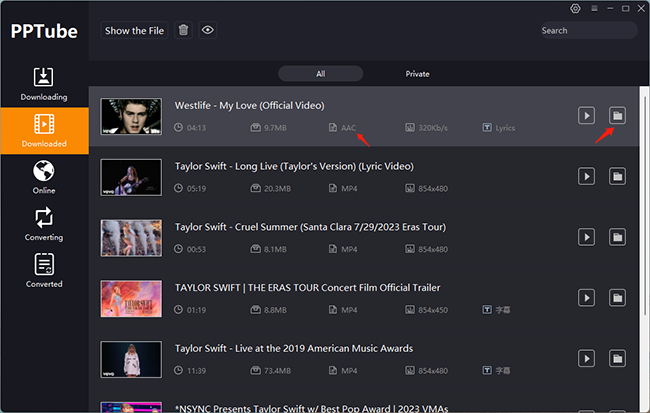
Task: Click Cruel Summer thumbnail
Action: (131, 238)
